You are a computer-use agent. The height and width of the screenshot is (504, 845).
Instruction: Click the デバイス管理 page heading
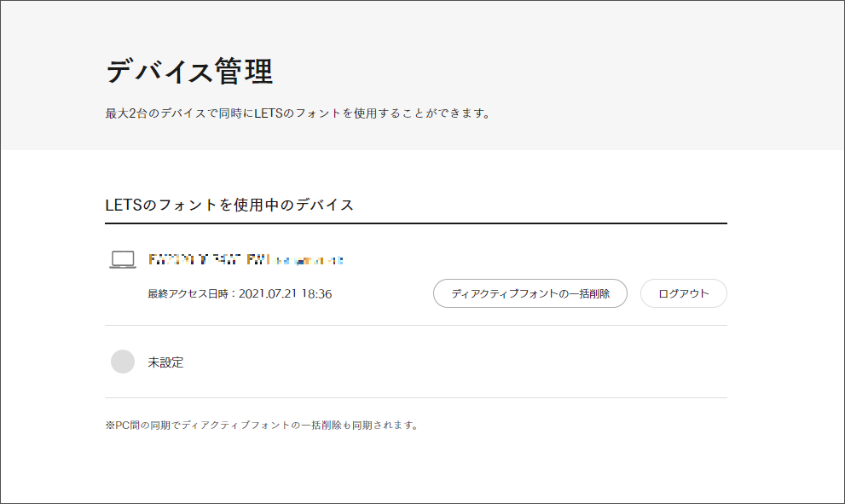coord(189,72)
